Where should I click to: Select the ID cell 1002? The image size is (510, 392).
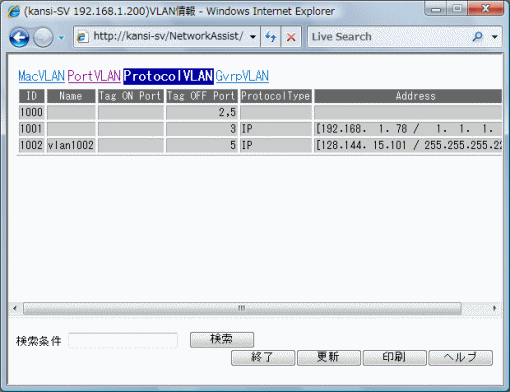click(x=32, y=145)
